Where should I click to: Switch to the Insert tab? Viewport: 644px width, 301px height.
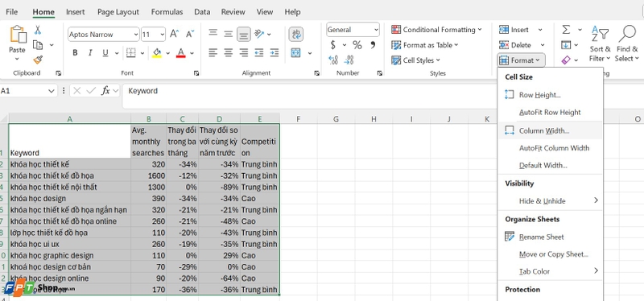point(76,12)
